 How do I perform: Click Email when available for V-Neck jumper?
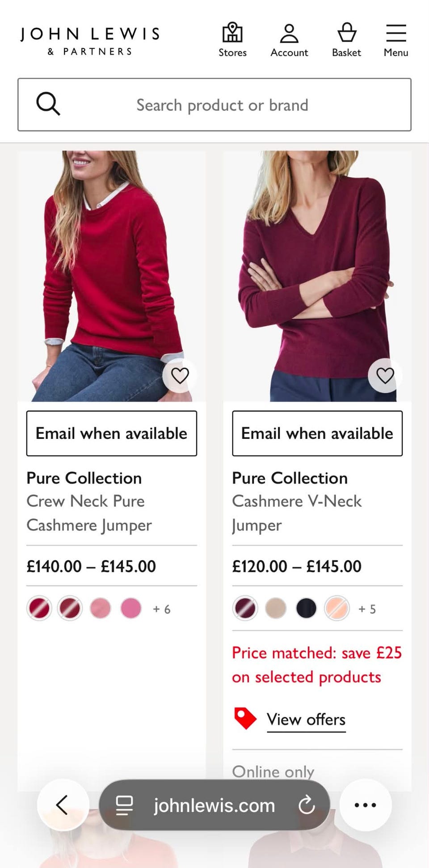[317, 433]
